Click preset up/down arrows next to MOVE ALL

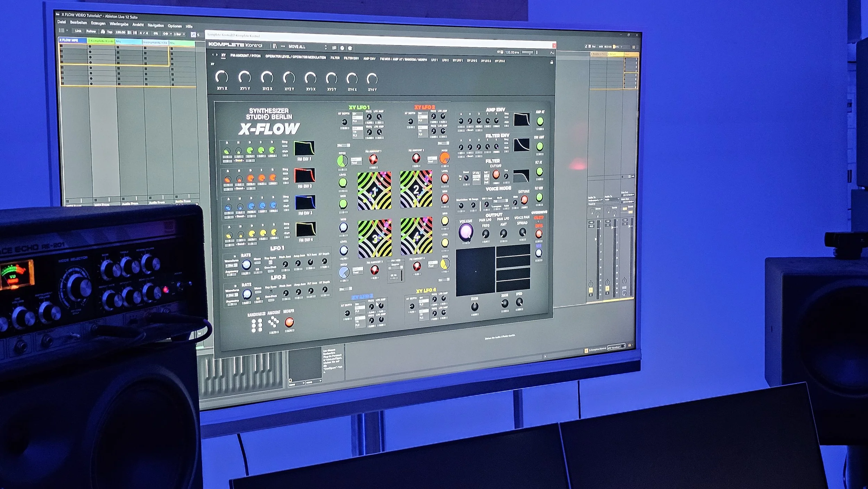coord(326,47)
